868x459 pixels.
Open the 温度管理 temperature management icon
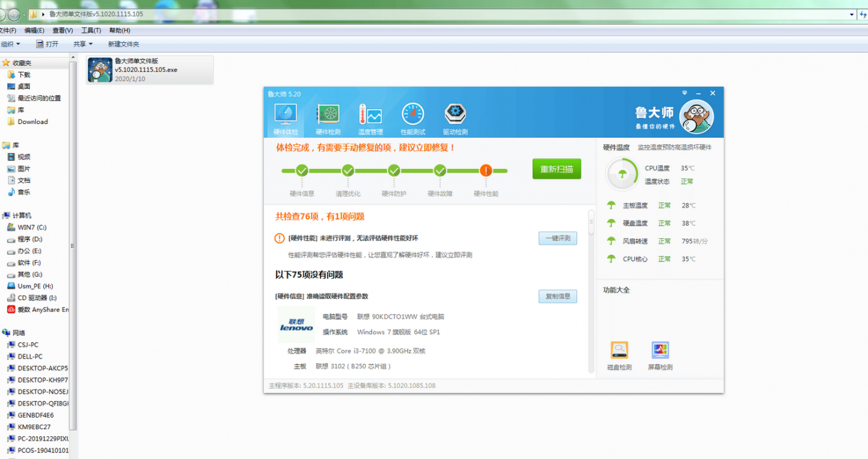pos(370,119)
